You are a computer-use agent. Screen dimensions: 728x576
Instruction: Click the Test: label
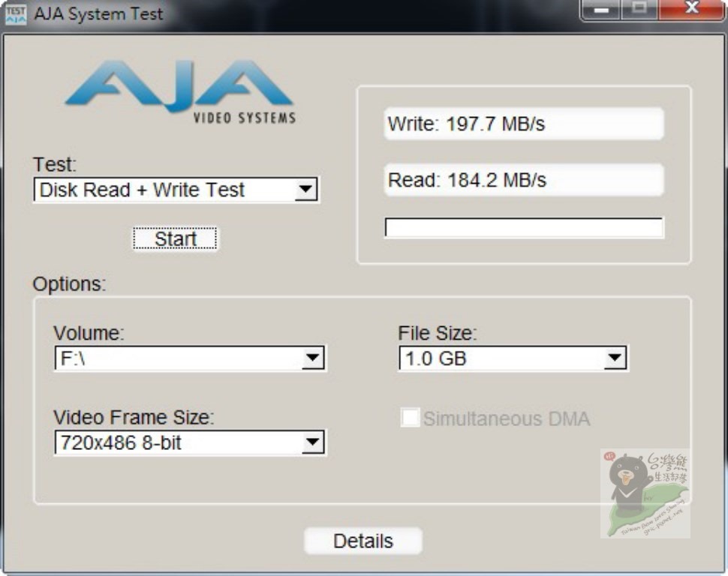[x=54, y=164]
